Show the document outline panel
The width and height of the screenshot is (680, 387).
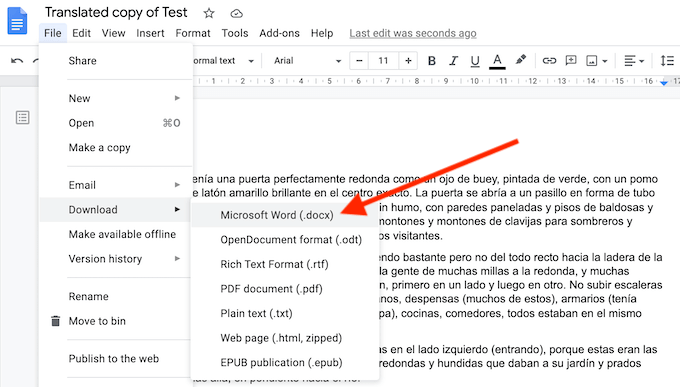point(23,117)
